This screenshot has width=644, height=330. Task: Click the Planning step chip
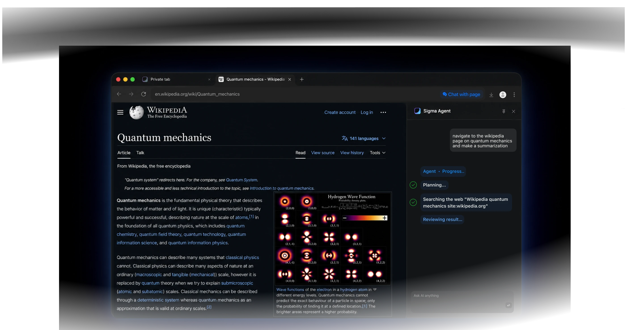tap(434, 185)
